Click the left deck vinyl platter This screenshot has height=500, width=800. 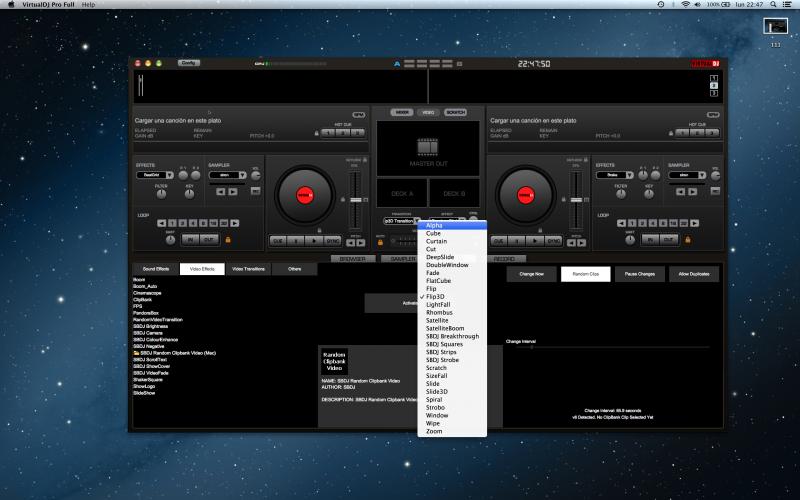pos(305,195)
